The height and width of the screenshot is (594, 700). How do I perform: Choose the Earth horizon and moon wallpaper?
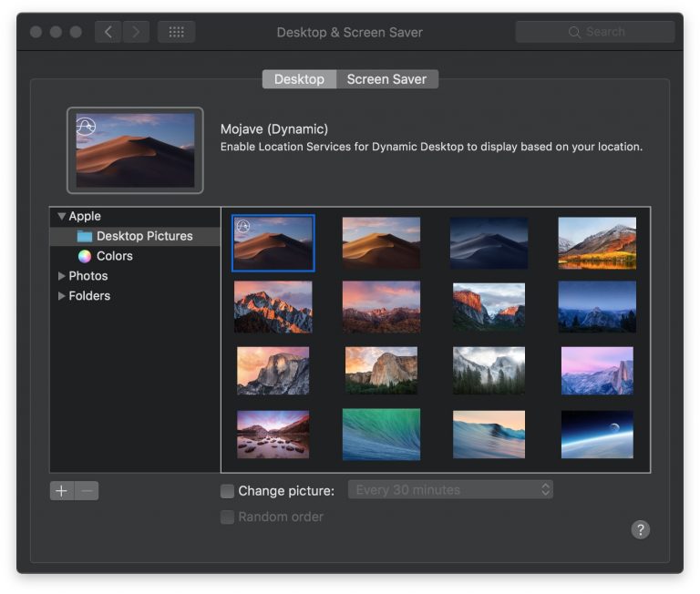pyautogui.click(x=597, y=435)
